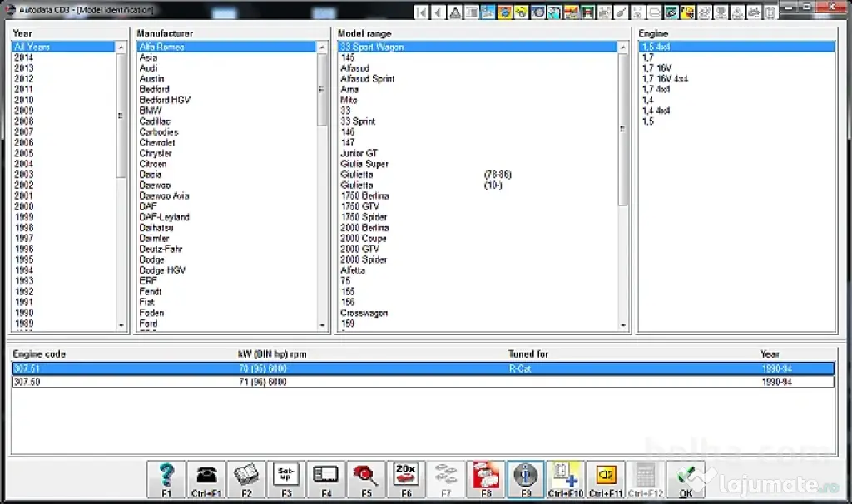Select engine 1,5 in Engine list
This screenshot has width=852, height=504.
pos(737,121)
